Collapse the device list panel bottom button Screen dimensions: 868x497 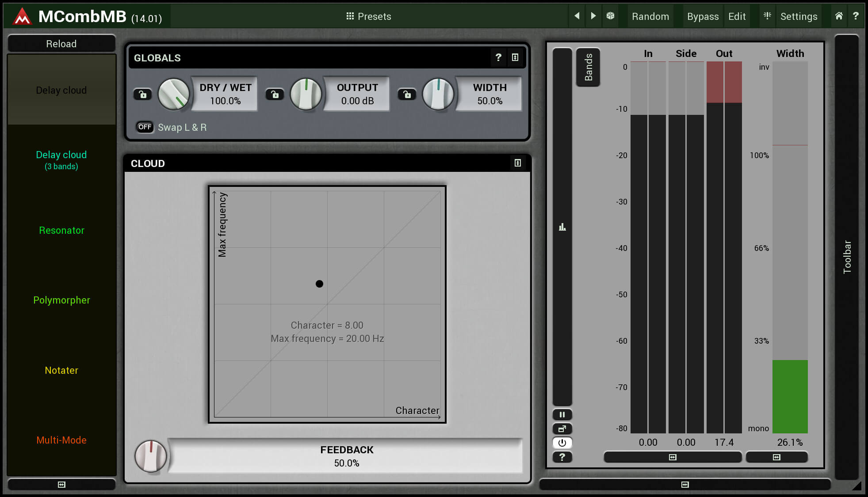click(x=61, y=485)
